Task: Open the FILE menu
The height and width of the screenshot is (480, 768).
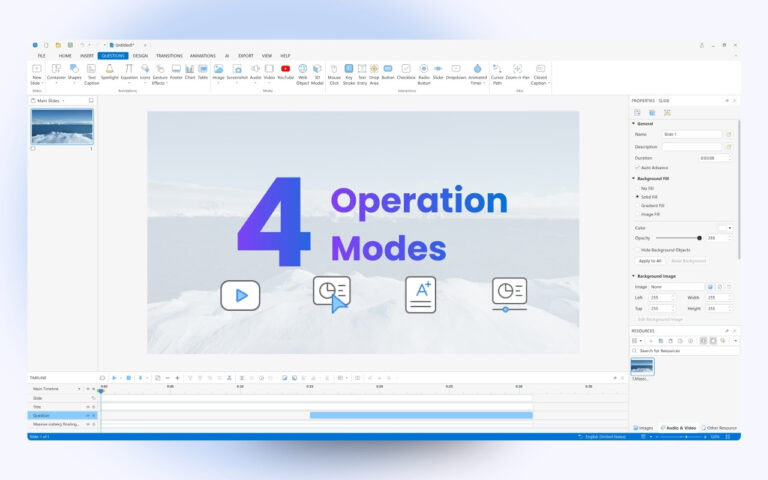Action: [42, 56]
